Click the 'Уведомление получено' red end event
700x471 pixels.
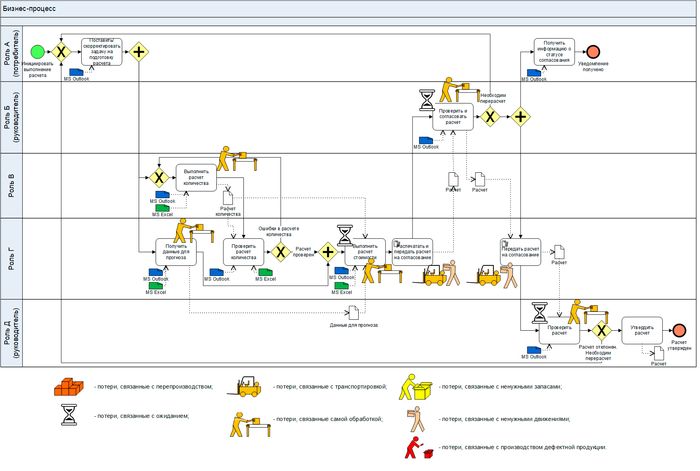pos(593,51)
